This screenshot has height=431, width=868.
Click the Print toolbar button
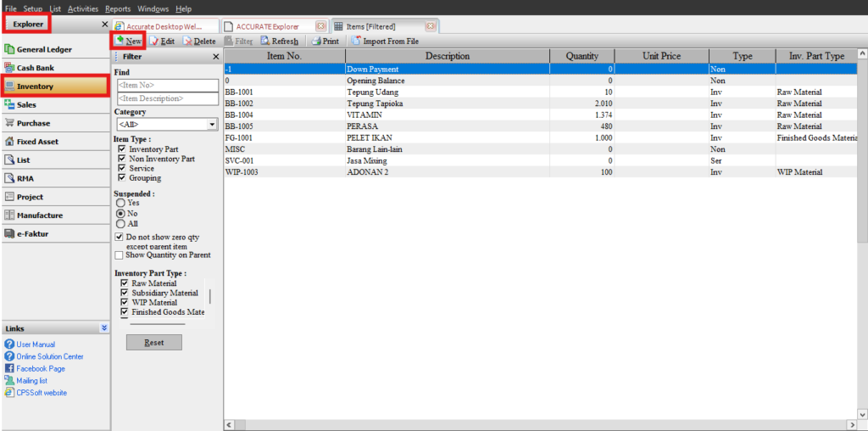coord(325,42)
